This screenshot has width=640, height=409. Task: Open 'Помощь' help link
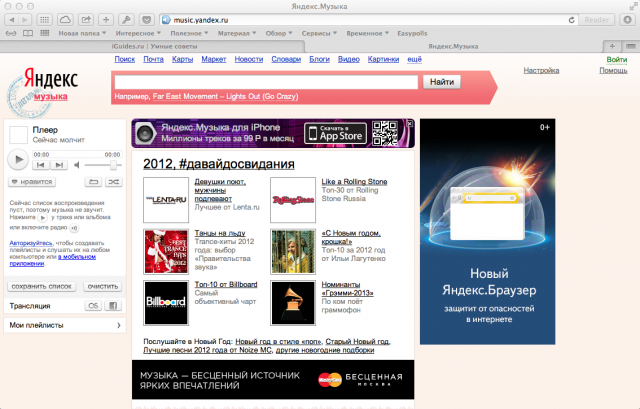point(613,71)
